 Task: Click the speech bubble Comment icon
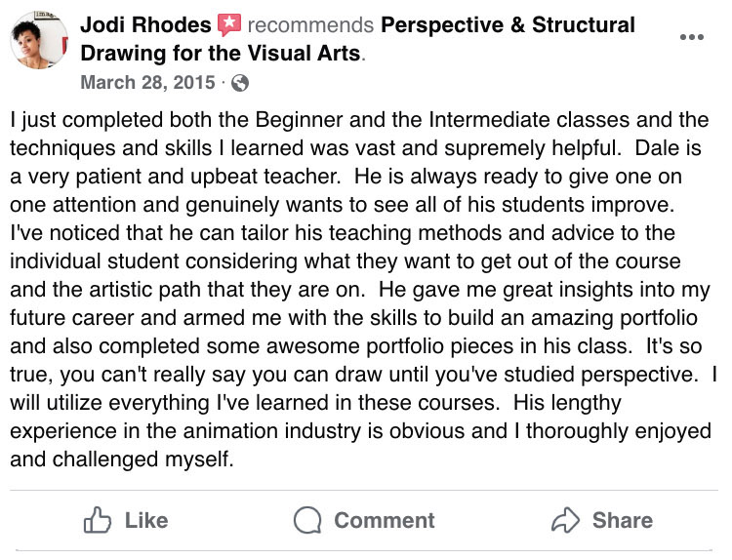pos(308,521)
